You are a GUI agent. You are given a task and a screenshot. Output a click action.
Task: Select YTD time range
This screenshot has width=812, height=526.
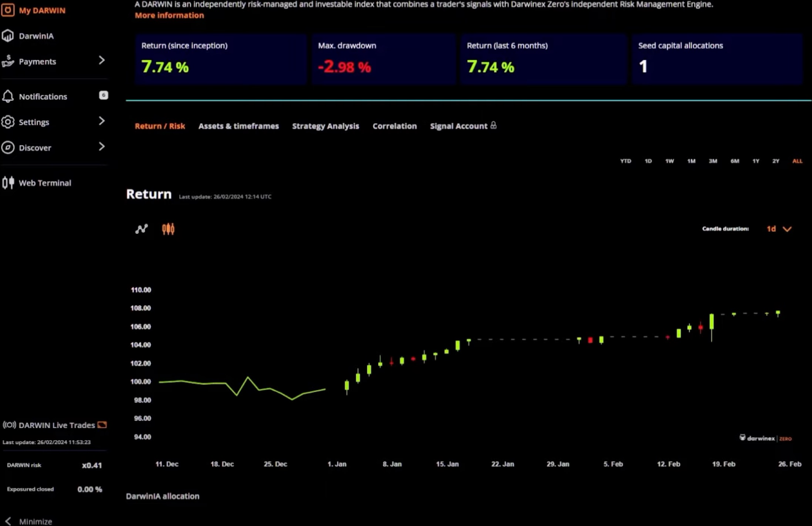[x=626, y=161]
